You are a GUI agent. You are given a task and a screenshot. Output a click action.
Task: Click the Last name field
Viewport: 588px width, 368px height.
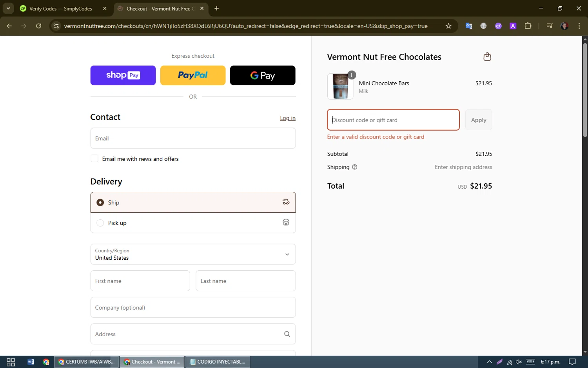245,281
